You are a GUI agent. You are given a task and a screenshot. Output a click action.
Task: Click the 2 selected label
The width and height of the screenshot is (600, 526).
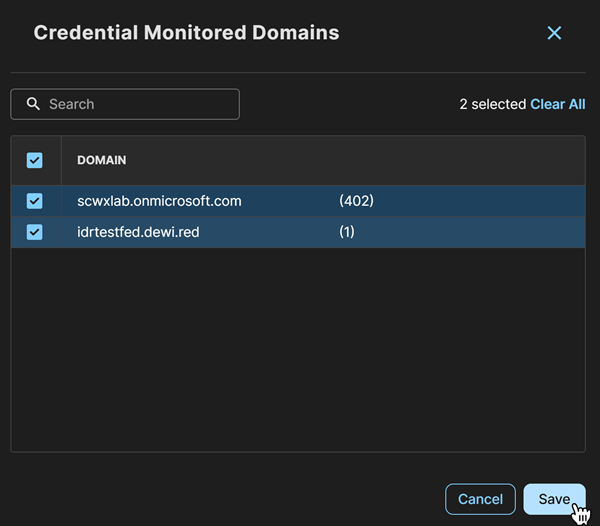492,104
